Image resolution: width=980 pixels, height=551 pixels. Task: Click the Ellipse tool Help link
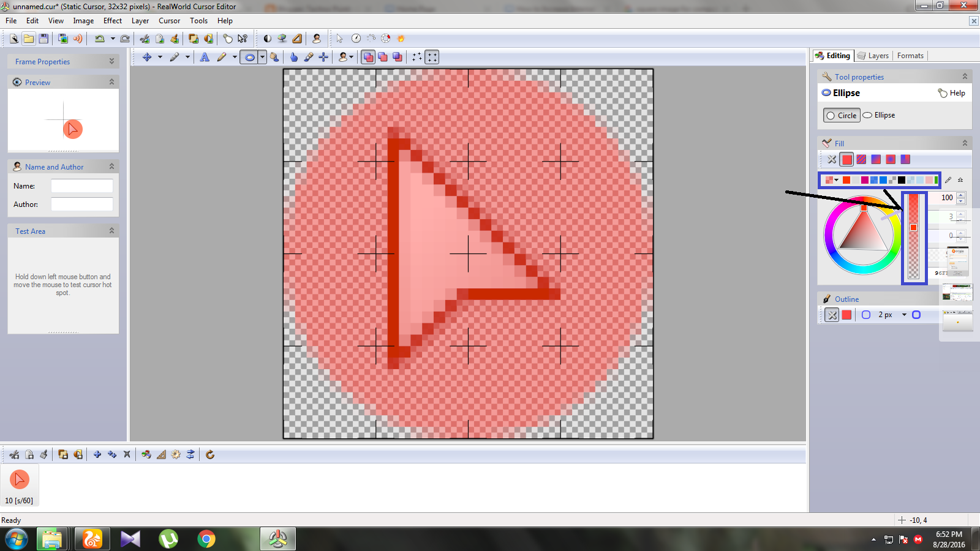point(957,93)
